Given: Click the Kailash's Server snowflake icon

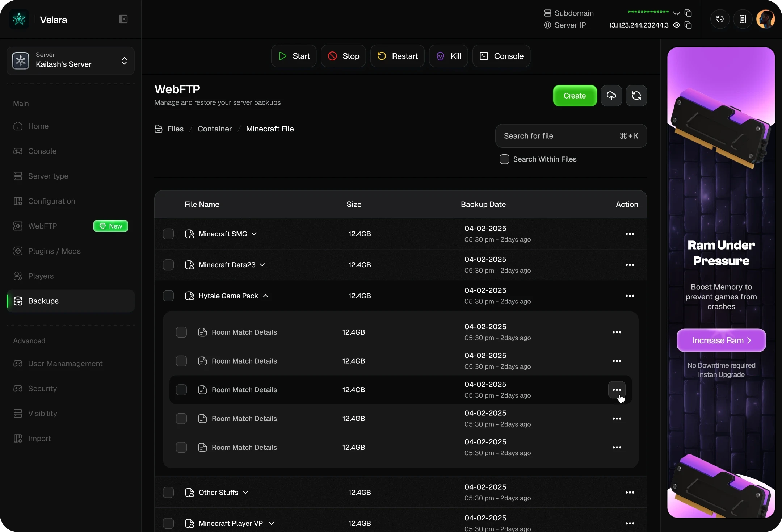Looking at the screenshot, I should click(21, 61).
